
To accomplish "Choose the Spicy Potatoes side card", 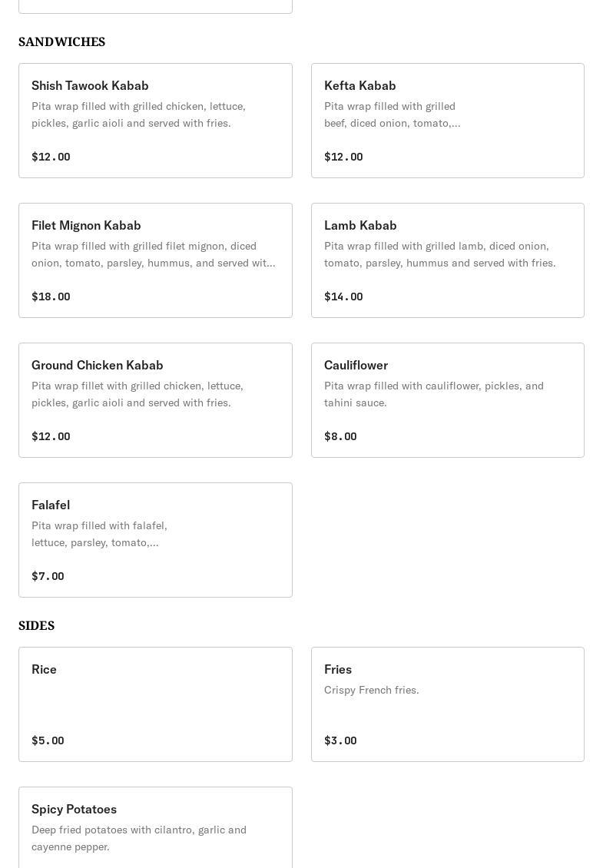I will point(155,827).
